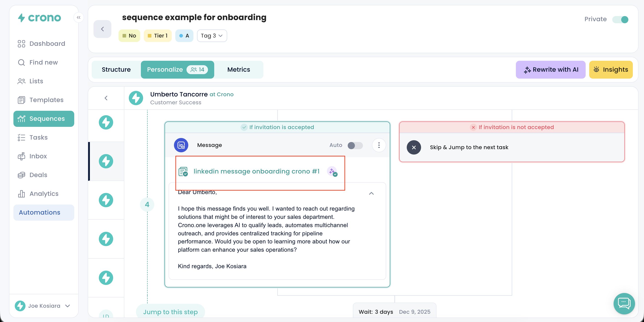Click the AI sparkle icon beside template name
Screen dimensions: 644x322
coord(332,171)
